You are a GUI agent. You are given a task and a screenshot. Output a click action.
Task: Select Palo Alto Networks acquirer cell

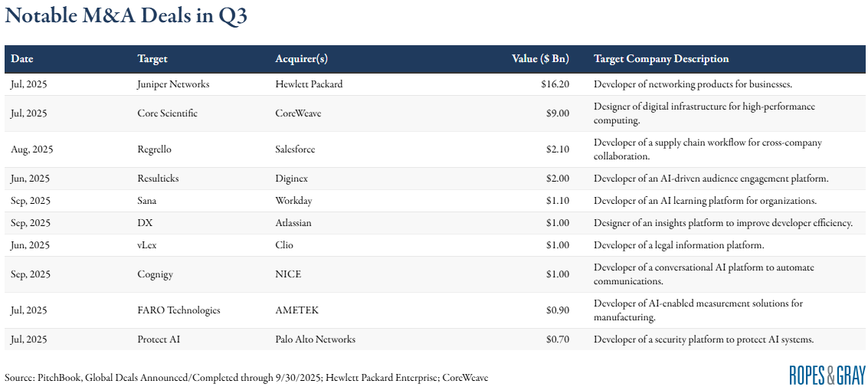(x=315, y=339)
